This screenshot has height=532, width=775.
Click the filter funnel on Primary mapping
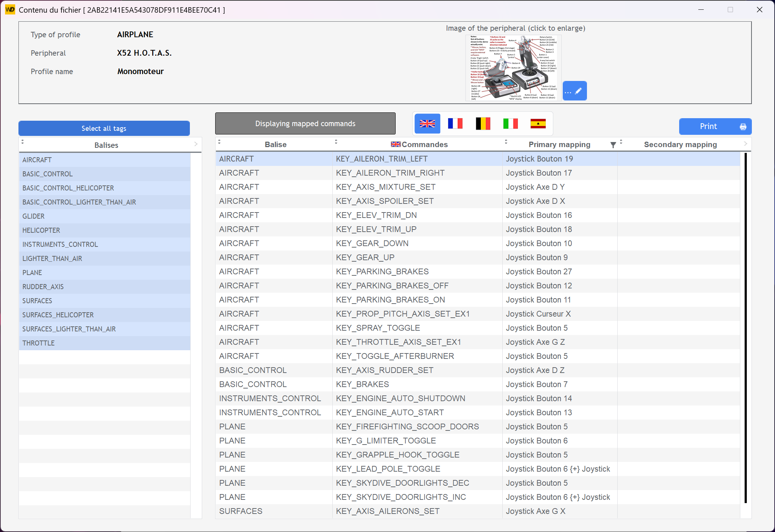(613, 145)
